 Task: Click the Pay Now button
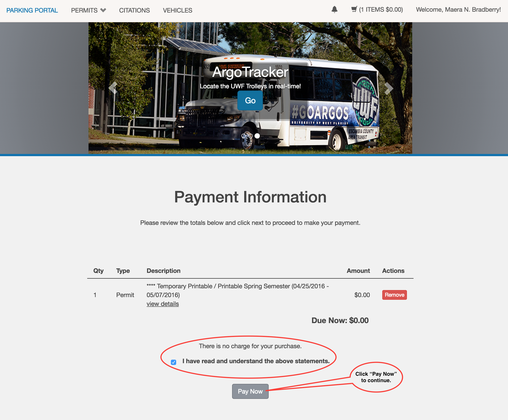tap(250, 391)
